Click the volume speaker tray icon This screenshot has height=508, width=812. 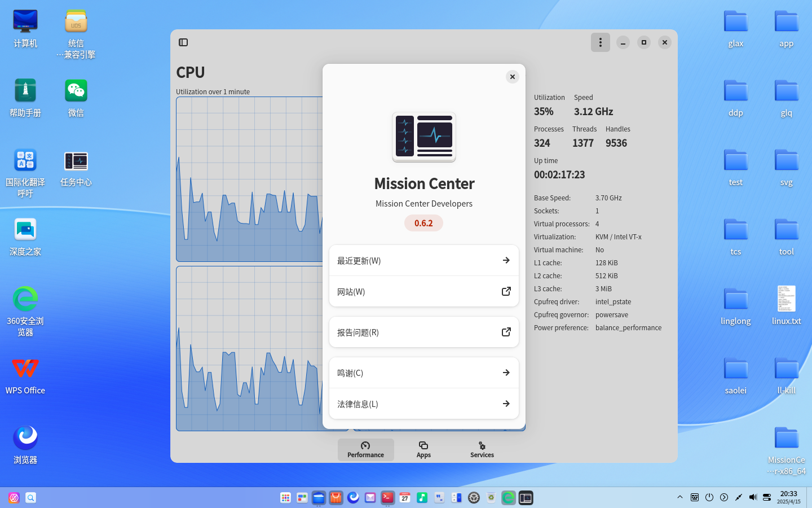(753, 497)
